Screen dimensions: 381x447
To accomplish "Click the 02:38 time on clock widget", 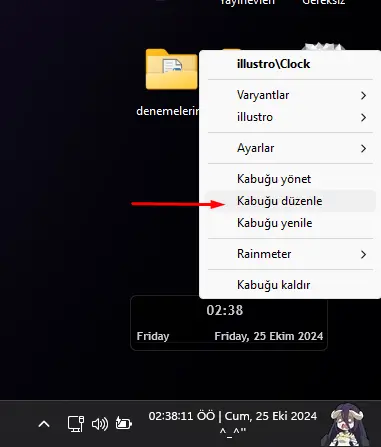I will [x=225, y=310].
